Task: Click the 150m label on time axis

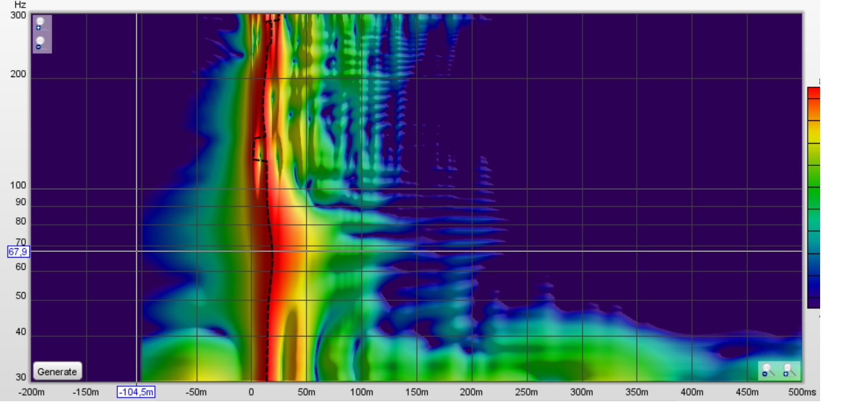Action: click(x=416, y=392)
